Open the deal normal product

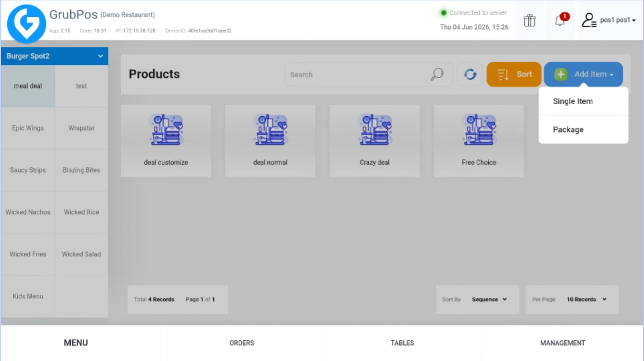point(270,141)
